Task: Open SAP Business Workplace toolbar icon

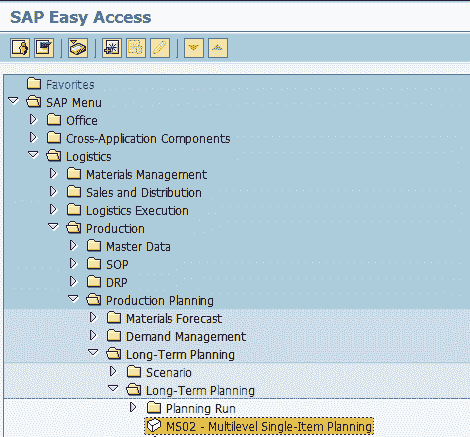Action: (x=78, y=48)
